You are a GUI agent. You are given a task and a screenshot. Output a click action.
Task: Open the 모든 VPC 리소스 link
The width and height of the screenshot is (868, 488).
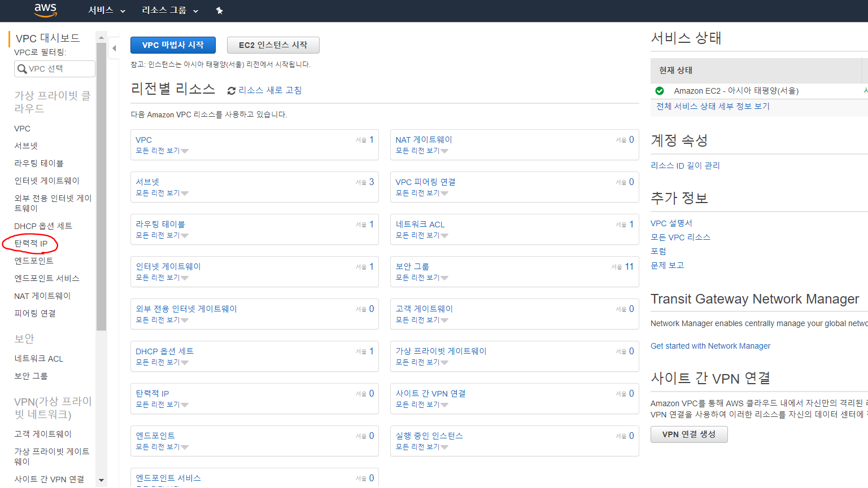(x=681, y=238)
